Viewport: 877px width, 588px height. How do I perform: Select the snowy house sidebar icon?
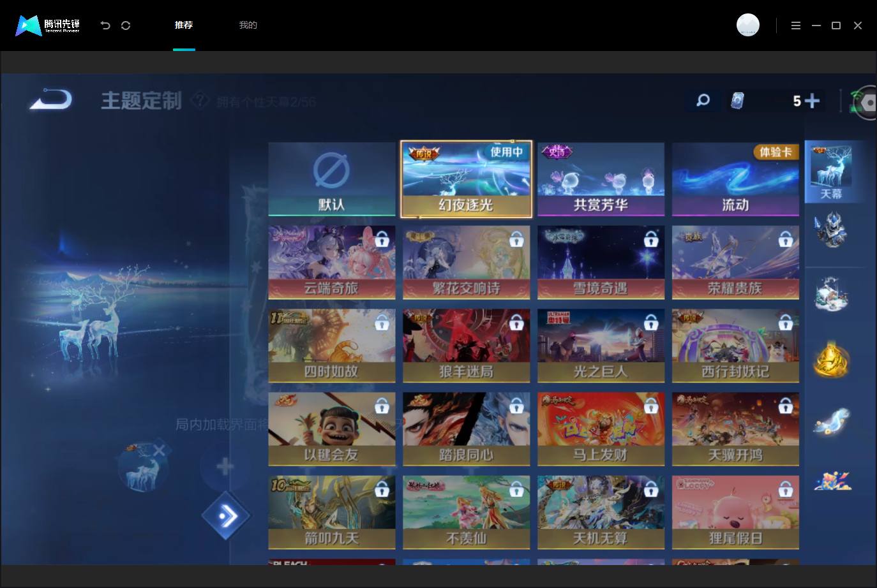(831, 294)
